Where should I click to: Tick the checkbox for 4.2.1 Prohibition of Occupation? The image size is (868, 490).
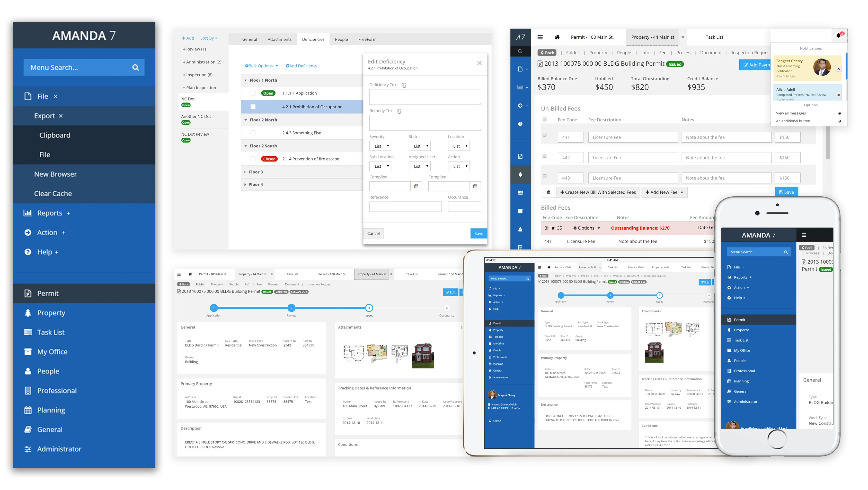(x=253, y=107)
